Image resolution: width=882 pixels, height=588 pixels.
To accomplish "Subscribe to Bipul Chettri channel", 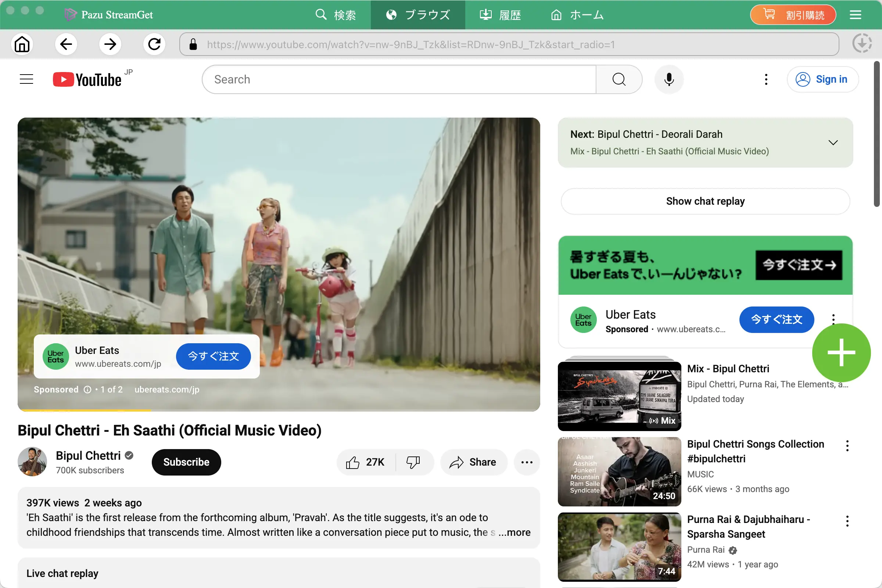I will pos(186,462).
